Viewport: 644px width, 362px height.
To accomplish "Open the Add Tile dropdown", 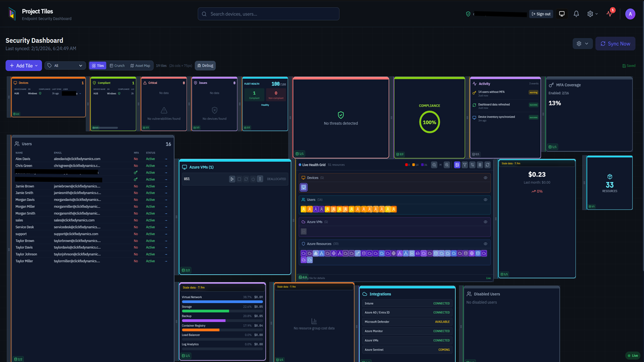I will click(x=23, y=65).
